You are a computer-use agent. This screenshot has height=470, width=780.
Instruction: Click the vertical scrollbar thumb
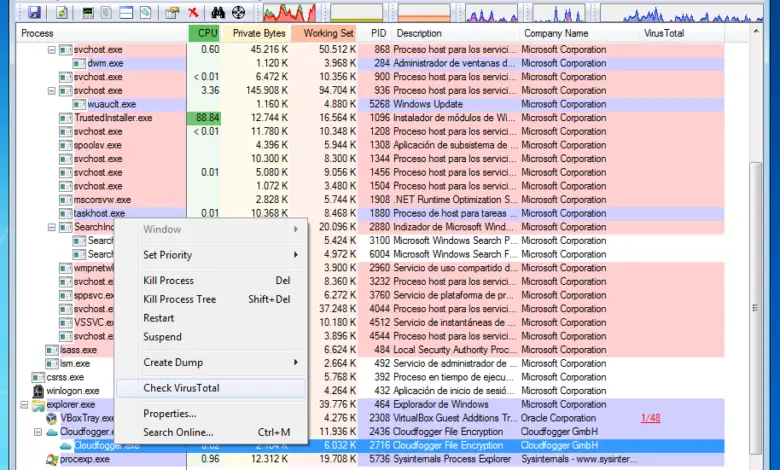(x=756, y=308)
